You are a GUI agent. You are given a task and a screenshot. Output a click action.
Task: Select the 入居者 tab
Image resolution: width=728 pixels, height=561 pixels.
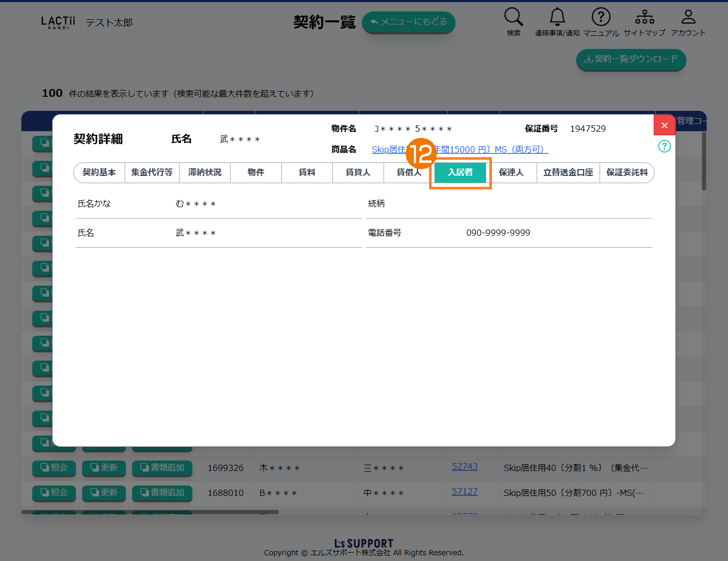pyautogui.click(x=460, y=173)
